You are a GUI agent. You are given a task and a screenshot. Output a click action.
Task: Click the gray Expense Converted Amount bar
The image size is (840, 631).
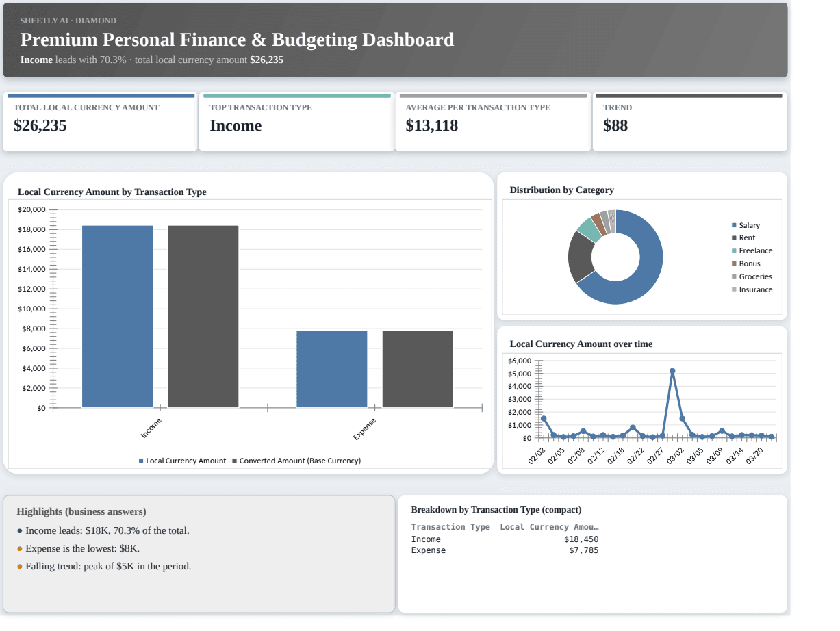[418, 370]
